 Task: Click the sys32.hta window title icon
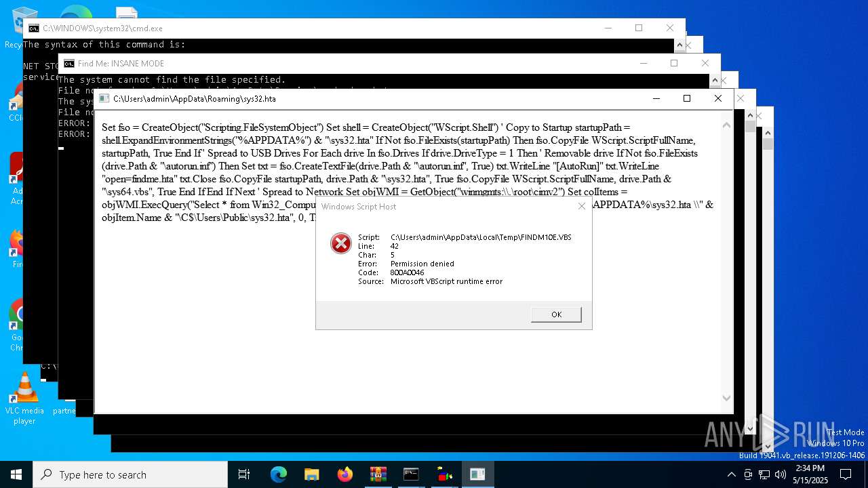[104, 98]
